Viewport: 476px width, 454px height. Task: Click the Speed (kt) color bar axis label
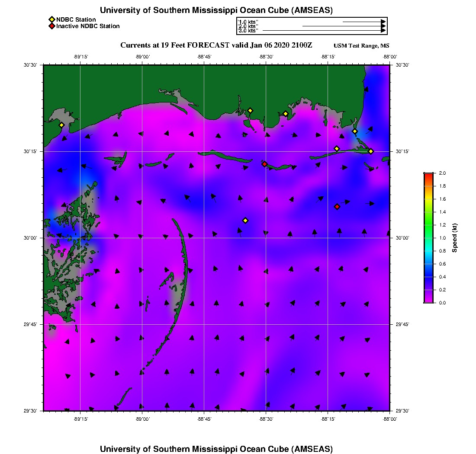(455, 238)
